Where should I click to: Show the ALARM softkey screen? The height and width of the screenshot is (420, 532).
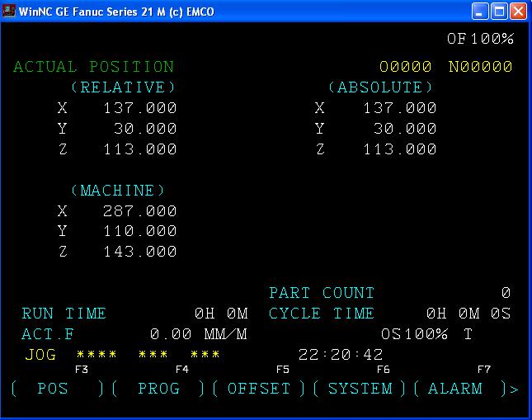pos(460,389)
